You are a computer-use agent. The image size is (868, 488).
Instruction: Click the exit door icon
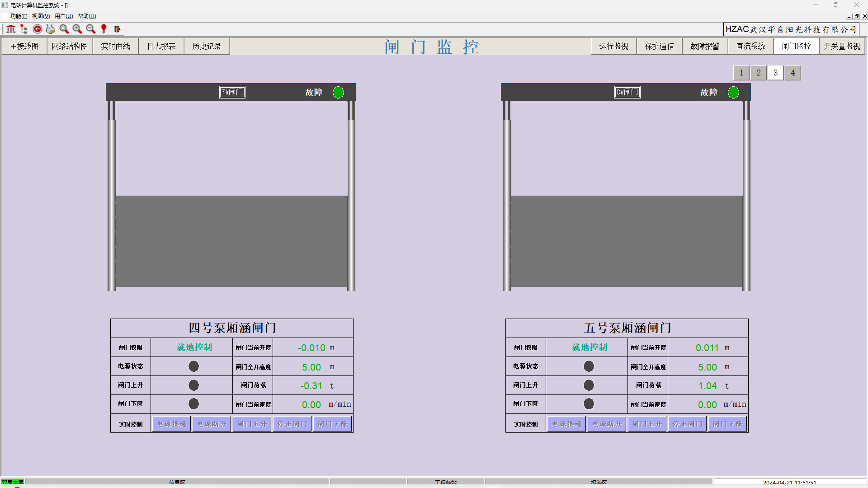[x=118, y=29]
